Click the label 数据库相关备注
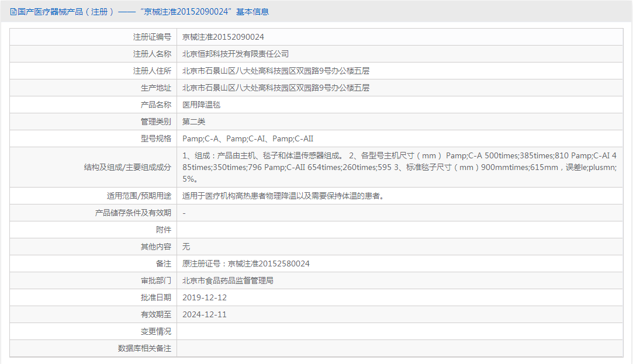633x364 pixels. (144, 349)
